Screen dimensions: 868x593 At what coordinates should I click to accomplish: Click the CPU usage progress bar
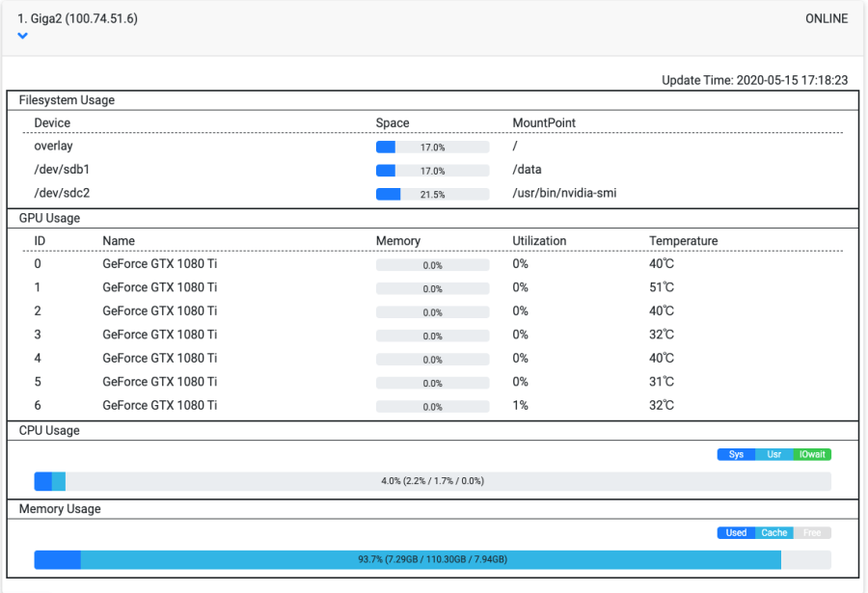432,481
